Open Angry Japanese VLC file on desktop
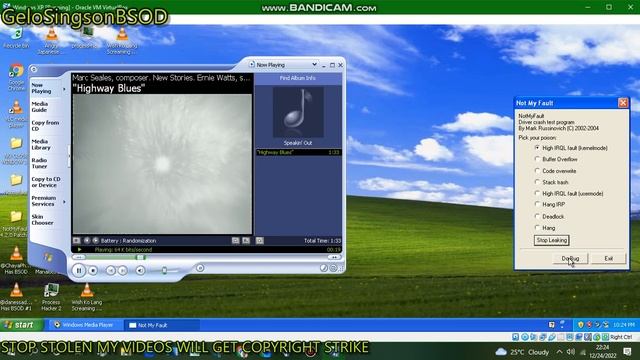Image resolution: width=640 pixels, height=360 pixels. tap(51, 41)
